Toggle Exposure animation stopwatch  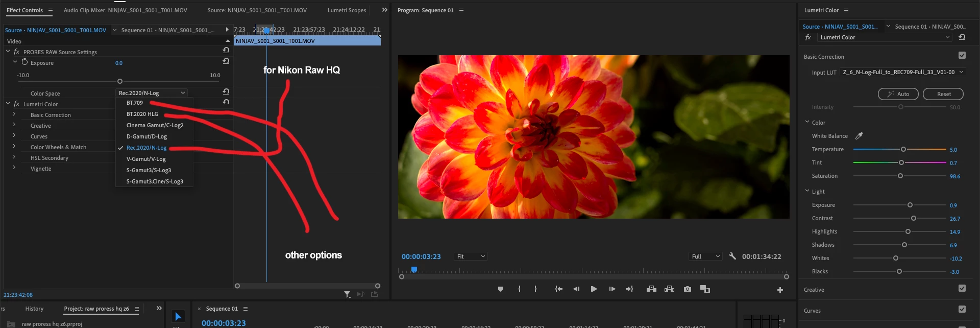[24, 62]
